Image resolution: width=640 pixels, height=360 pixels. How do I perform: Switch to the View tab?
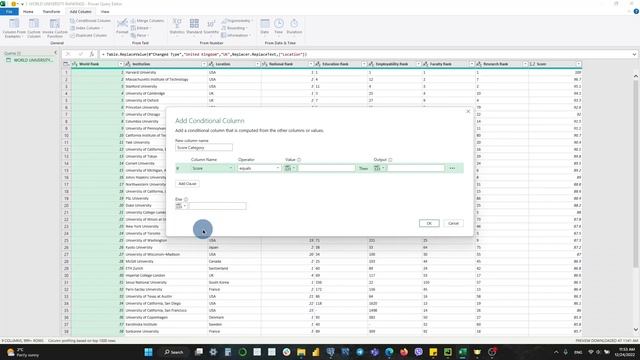[x=105, y=12]
